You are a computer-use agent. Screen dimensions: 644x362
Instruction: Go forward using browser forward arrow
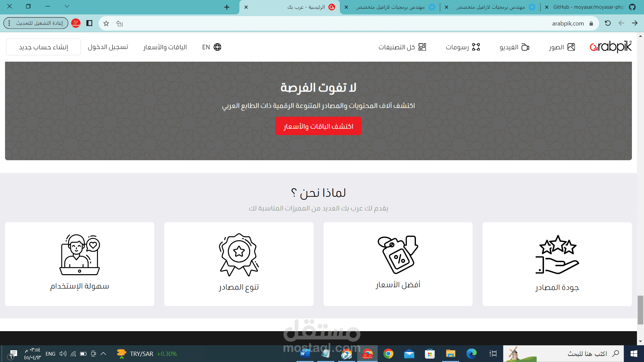635,23
